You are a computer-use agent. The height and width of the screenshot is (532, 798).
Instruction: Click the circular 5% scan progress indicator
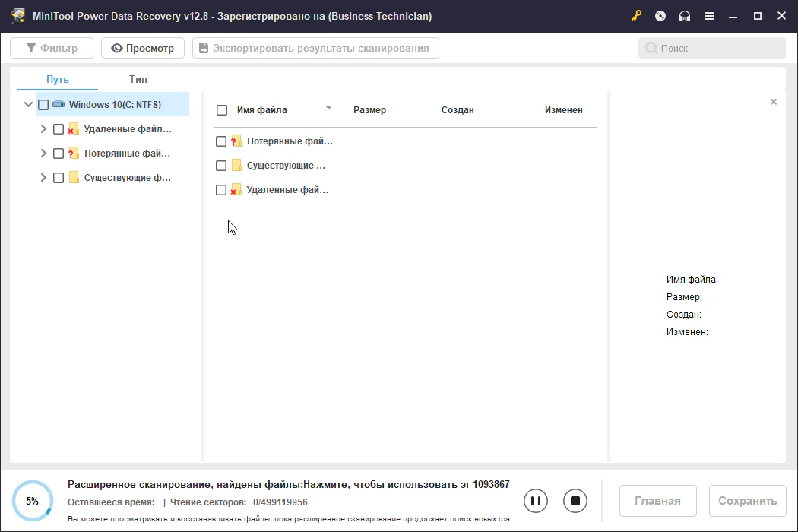click(x=33, y=501)
